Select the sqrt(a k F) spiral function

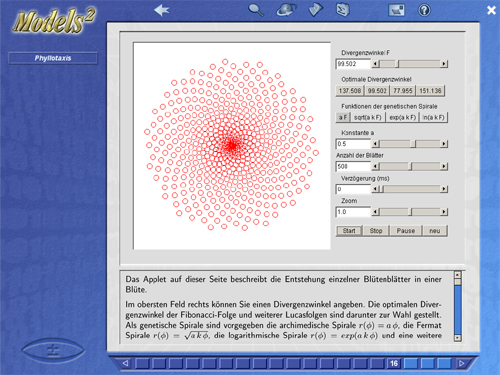pos(367,117)
